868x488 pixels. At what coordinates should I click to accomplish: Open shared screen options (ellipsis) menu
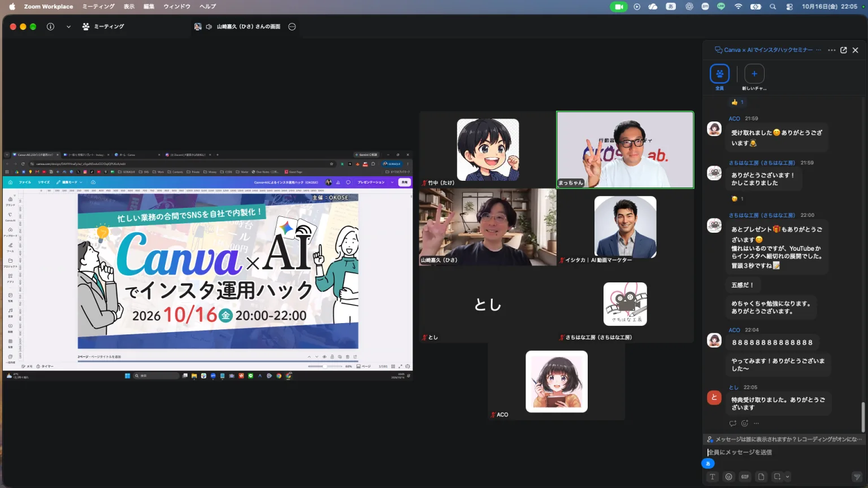(x=292, y=27)
